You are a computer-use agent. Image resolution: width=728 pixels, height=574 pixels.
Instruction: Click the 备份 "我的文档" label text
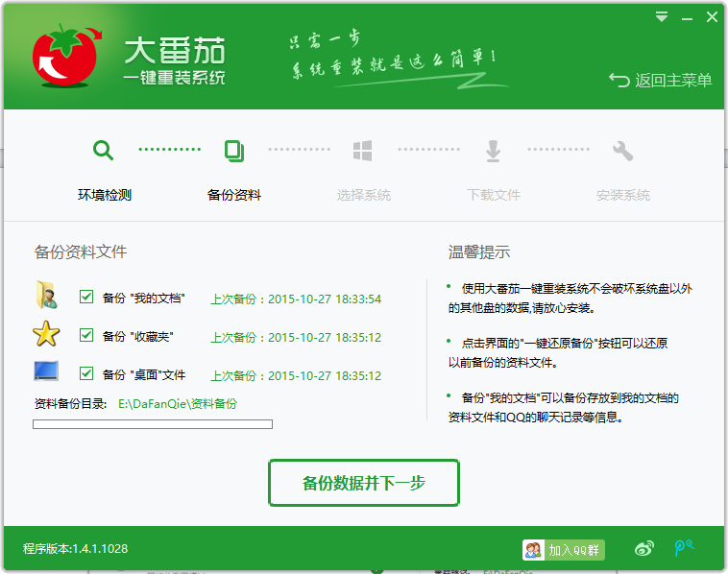tap(143, 298)
